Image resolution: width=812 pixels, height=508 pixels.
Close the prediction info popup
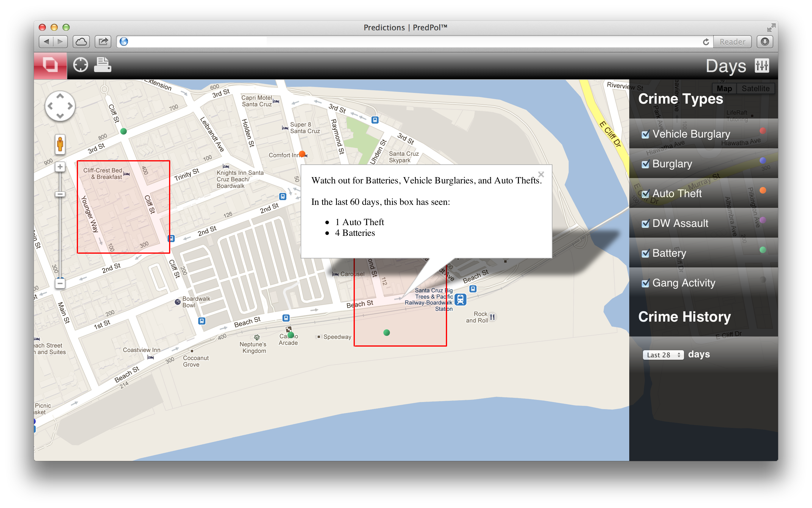(541, 174)
